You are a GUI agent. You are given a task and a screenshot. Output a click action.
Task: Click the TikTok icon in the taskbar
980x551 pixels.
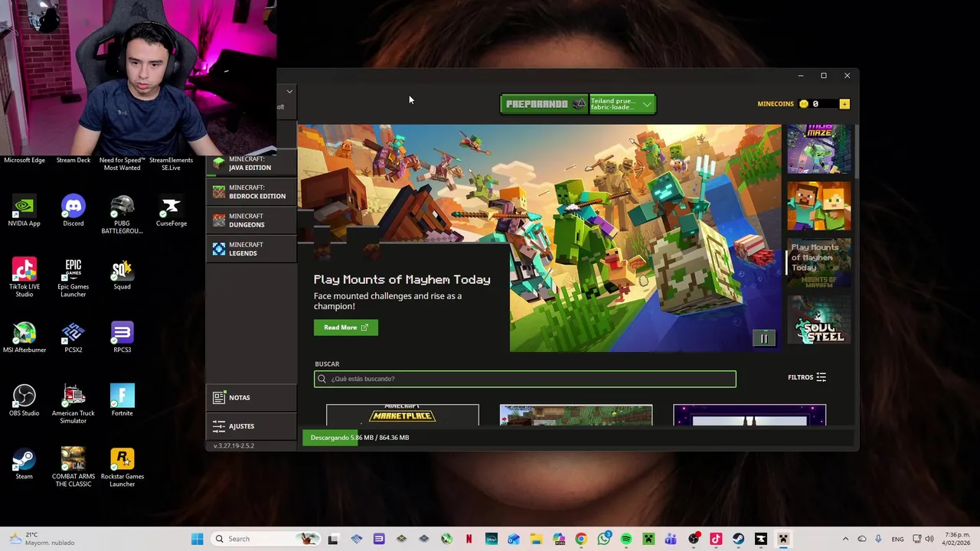(x=716, y=539)
